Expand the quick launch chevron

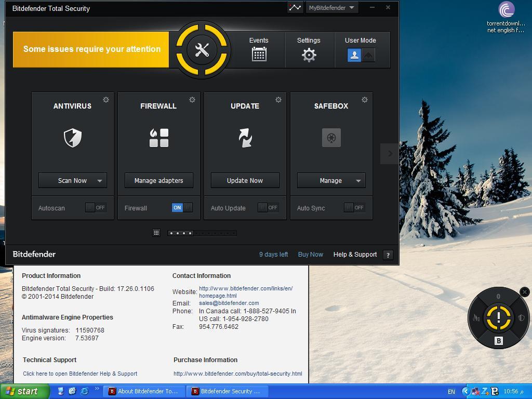tap(97, 389)
